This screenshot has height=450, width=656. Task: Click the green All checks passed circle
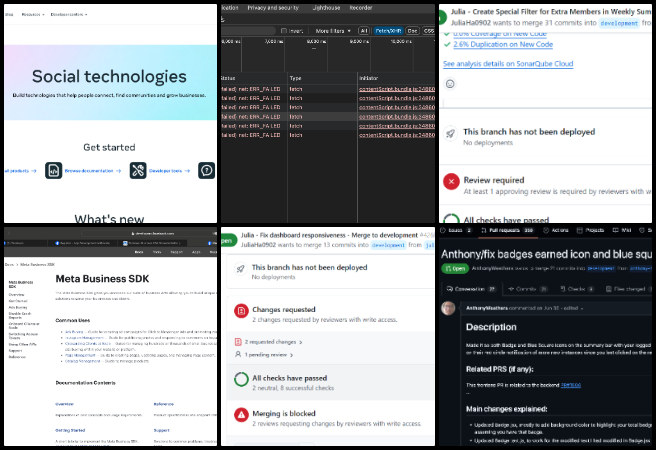point(241,378)
